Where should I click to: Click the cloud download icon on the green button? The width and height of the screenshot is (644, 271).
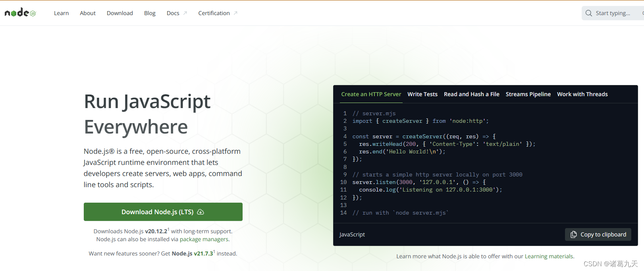click(201, 212)
